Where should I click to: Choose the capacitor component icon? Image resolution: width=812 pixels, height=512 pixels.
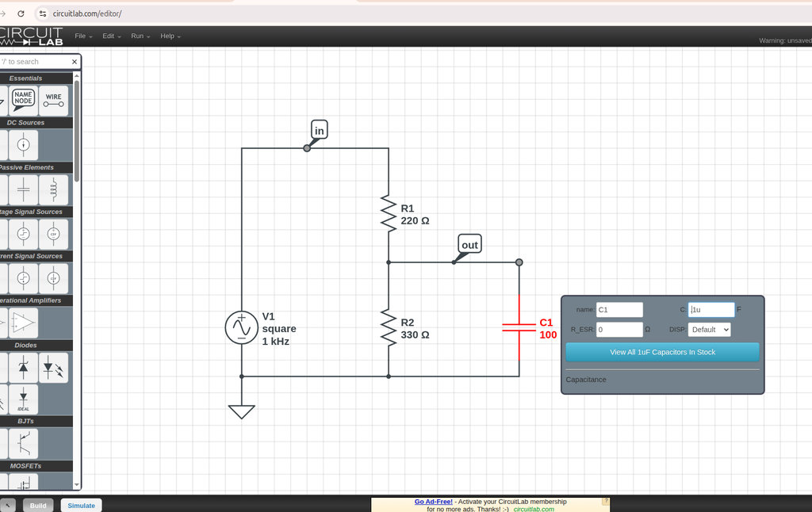tap(23, 189)
